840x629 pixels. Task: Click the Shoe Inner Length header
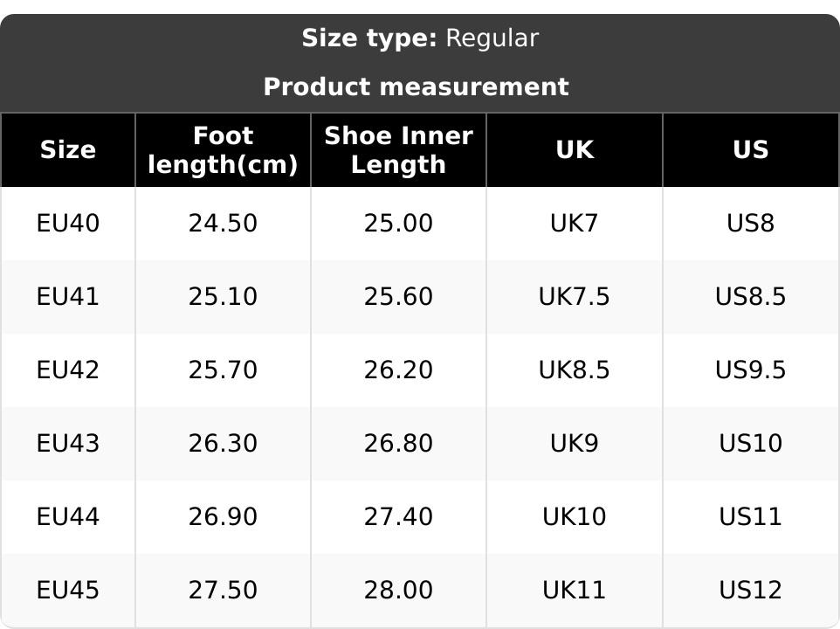398,150
